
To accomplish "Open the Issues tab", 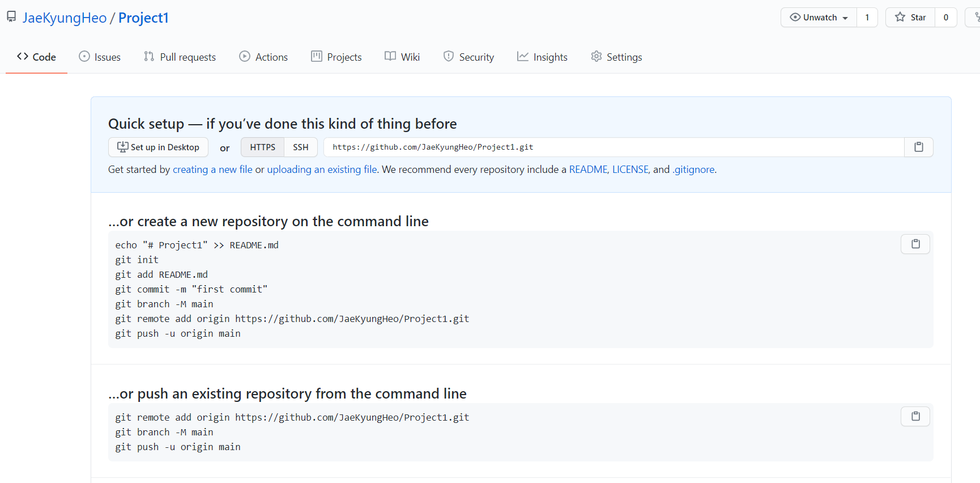I will point(100,57).
